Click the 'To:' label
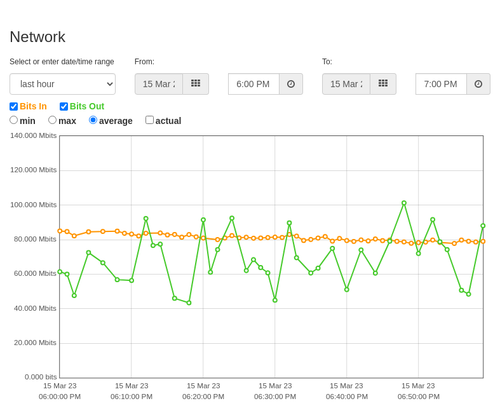This screenshot has width=500, height=403. (327, 62)
